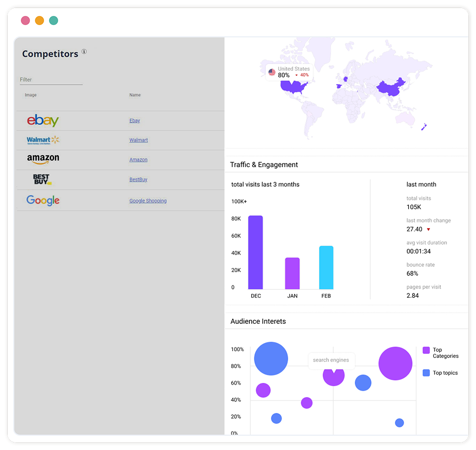Click the JAN bar in visits chart
The height and width of the screenshot is (450, 476).
292,274
